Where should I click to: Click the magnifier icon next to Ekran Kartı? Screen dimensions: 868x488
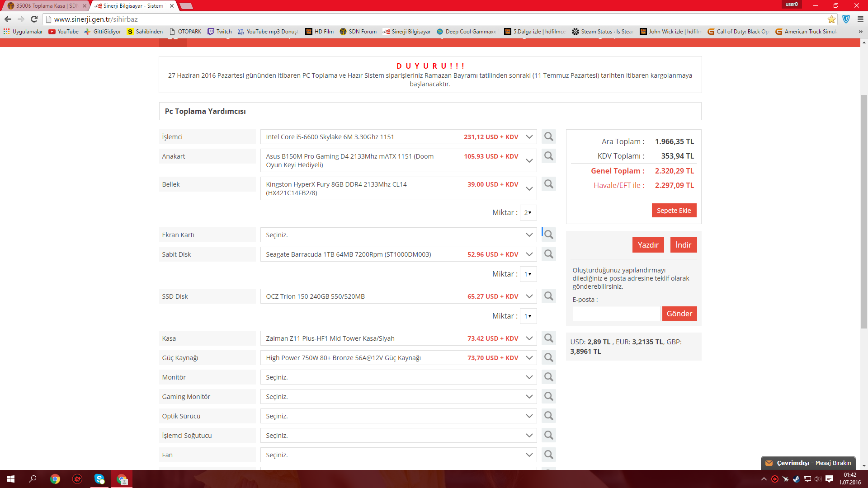548,235
